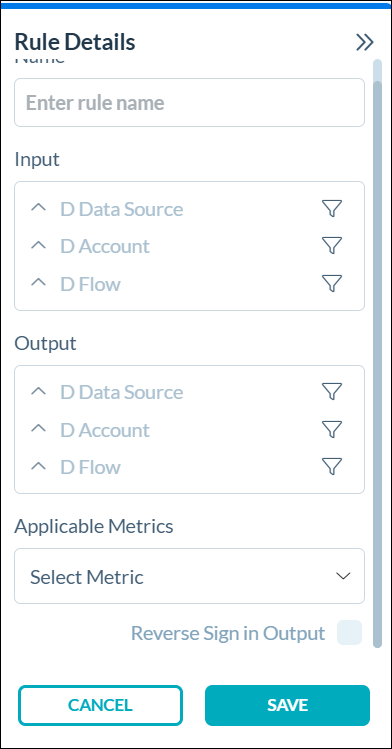The height and width of the screenshot is (749, 392).
Task: Click the SAVE button
Action: coord(287,705)
